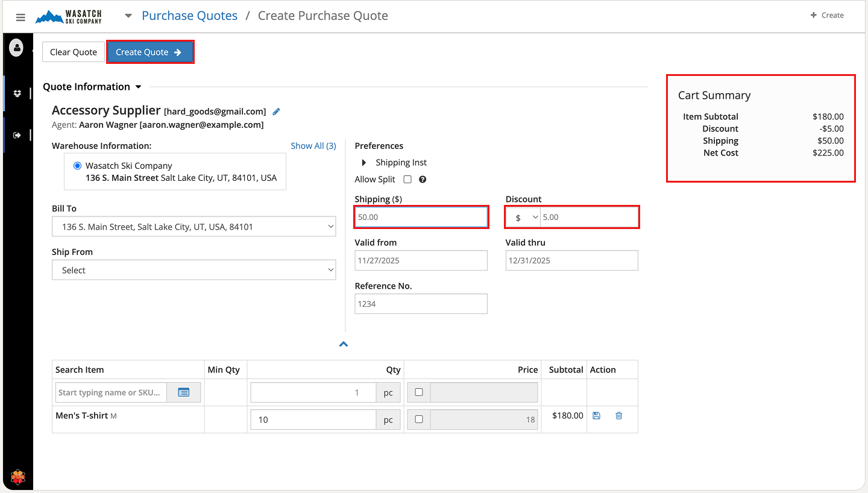Open item list browser icon in search
Screen dimensions: 868x493
click(x=184, y=392)
